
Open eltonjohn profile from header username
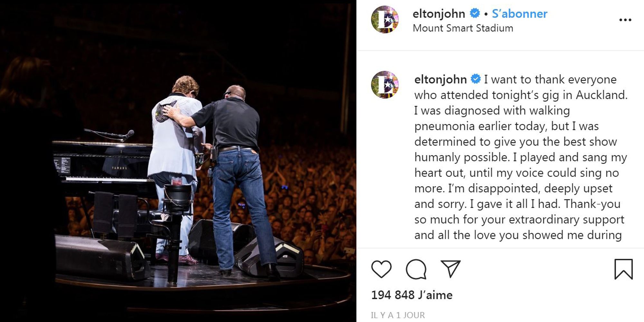click(439, 14)
